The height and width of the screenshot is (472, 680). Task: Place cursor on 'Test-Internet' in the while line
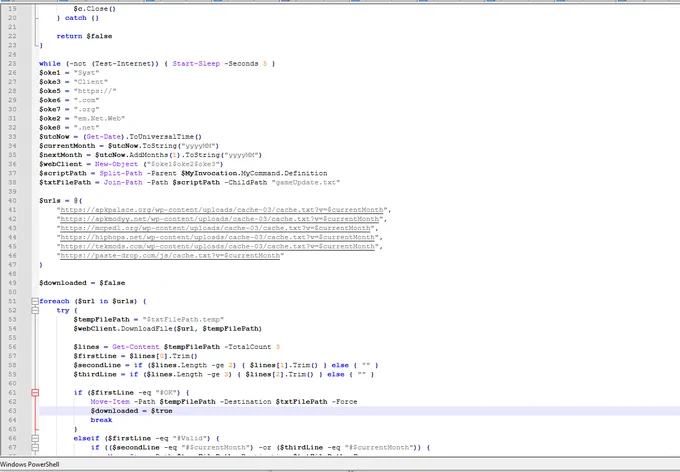click(x=122, y=64)
